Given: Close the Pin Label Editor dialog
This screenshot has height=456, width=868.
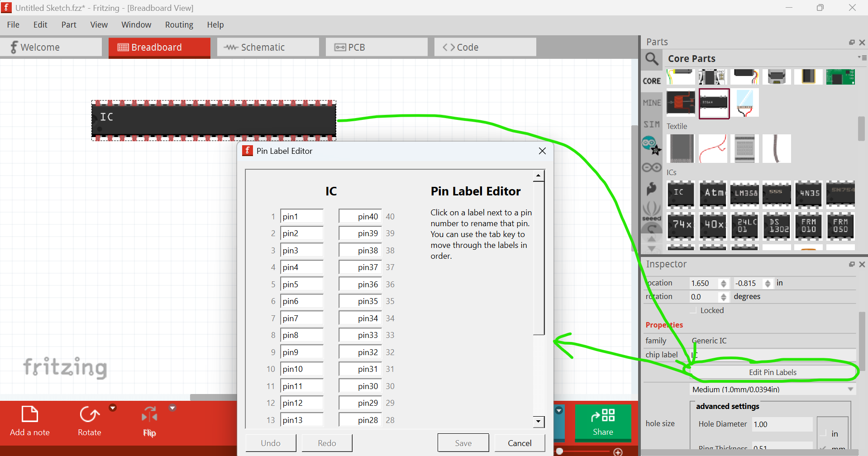Looking at the screenshot, I should [x=542, y=151].
